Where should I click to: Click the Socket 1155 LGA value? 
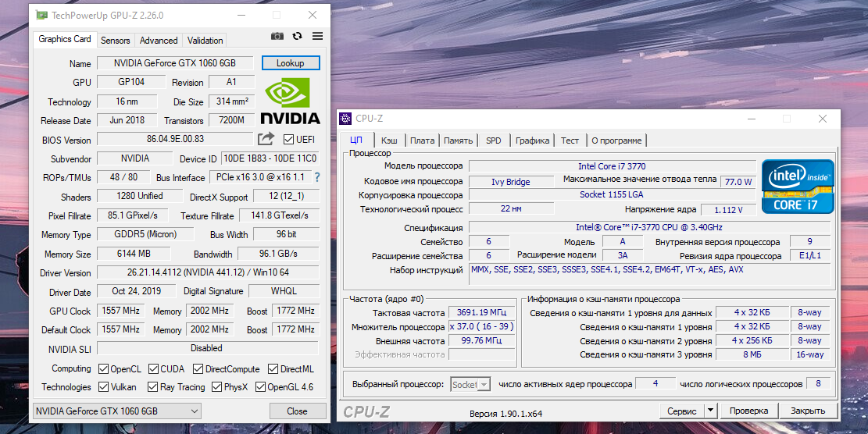(613, 194)
